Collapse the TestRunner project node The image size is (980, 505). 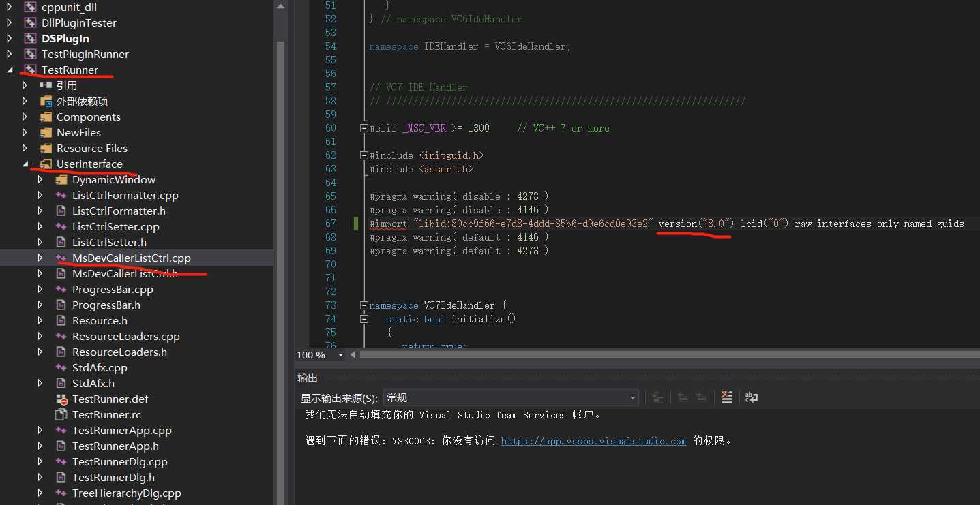[x=10, y=70]
